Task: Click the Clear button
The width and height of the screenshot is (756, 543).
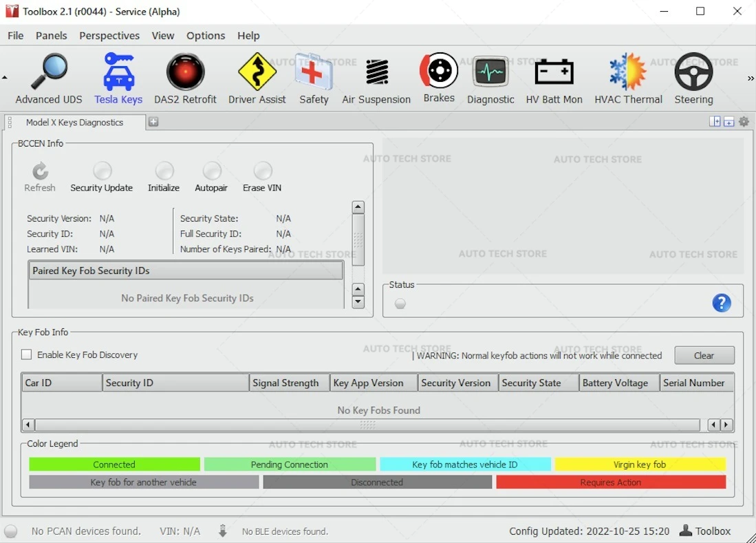Action: 704,355
